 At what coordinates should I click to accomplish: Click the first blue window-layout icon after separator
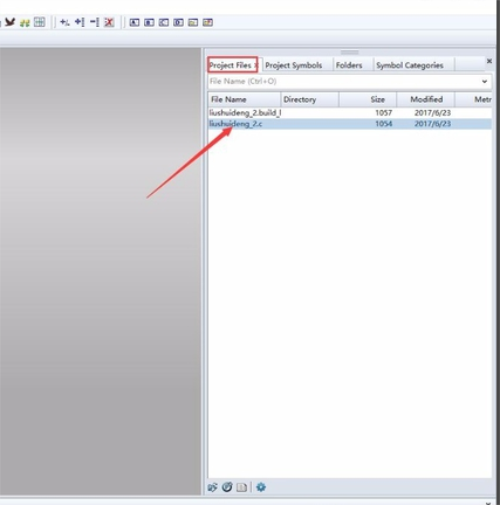point(134,22)
